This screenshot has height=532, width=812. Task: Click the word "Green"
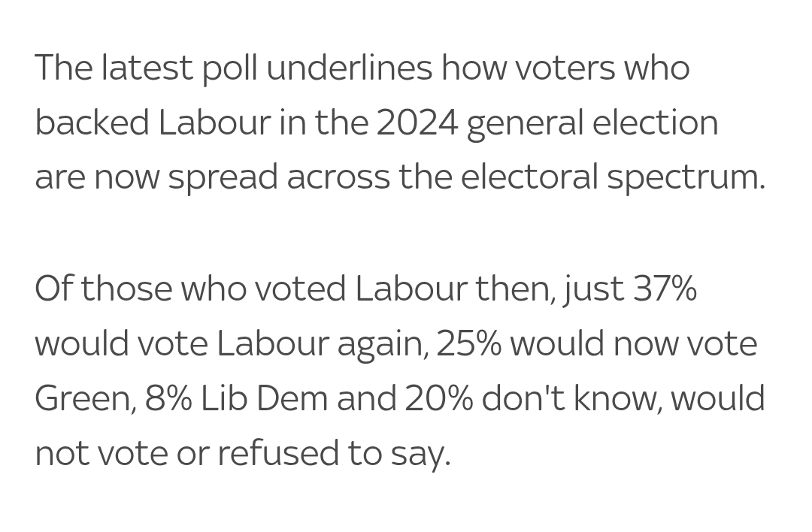coord(83,398)
